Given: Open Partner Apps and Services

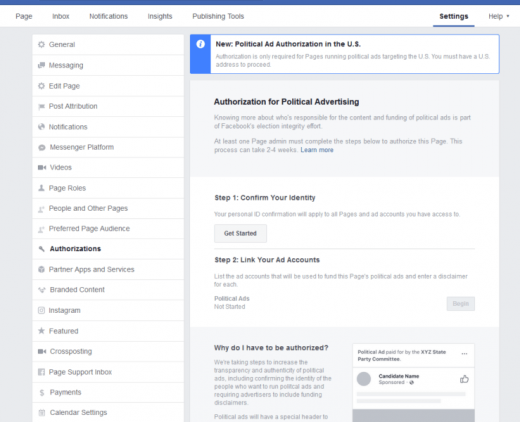Looking at the screenshot, I should click(x=108, y=269).
